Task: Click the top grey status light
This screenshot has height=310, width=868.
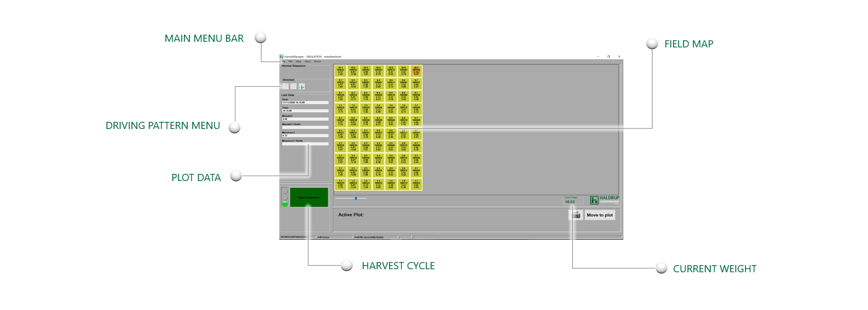Action: (x=285, y=192)
